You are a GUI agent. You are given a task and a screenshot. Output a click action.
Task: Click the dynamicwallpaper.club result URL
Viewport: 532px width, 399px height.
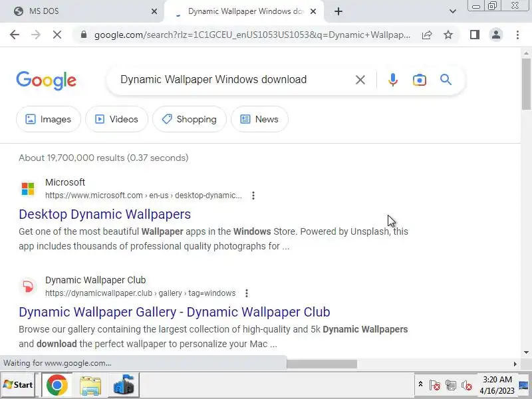(140, 293)
